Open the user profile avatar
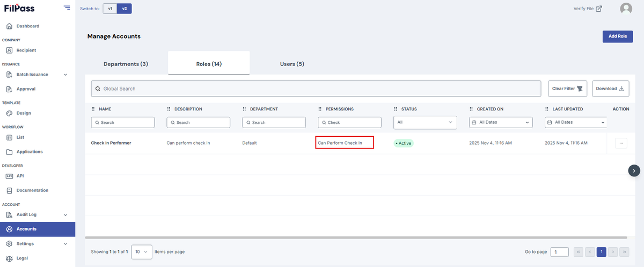This screenshot has width=644, height=267. coord(626,9)
